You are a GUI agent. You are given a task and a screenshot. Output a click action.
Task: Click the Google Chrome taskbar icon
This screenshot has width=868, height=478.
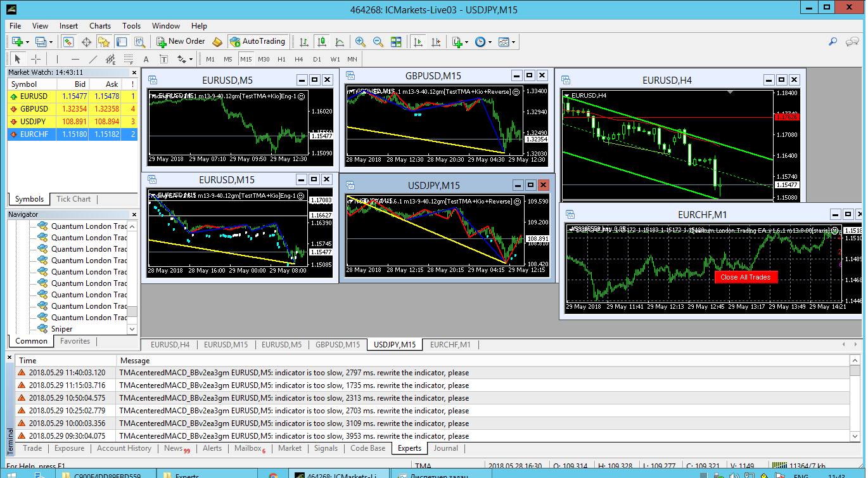point(272,475)
